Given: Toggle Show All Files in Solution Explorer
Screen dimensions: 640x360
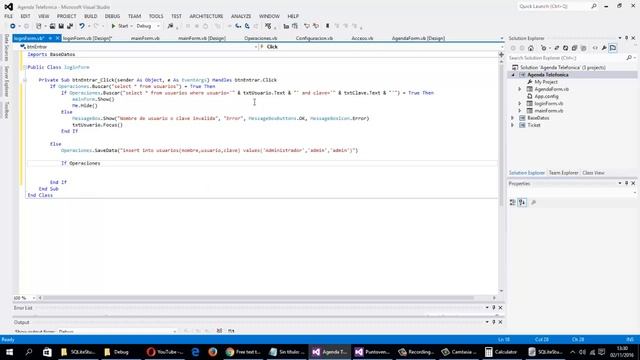Looking at the screenshot, I should coord(583,48).
